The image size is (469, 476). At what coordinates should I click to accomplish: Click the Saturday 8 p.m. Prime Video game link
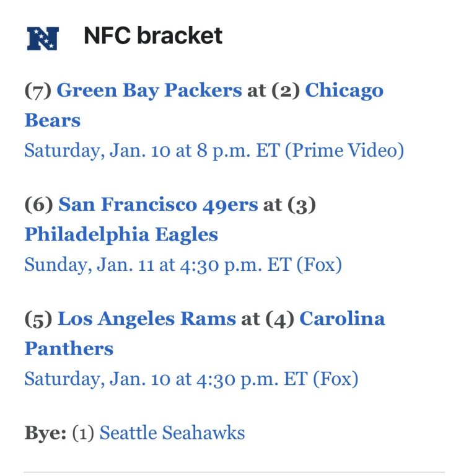pyautogui.click(x=214, y=151)
